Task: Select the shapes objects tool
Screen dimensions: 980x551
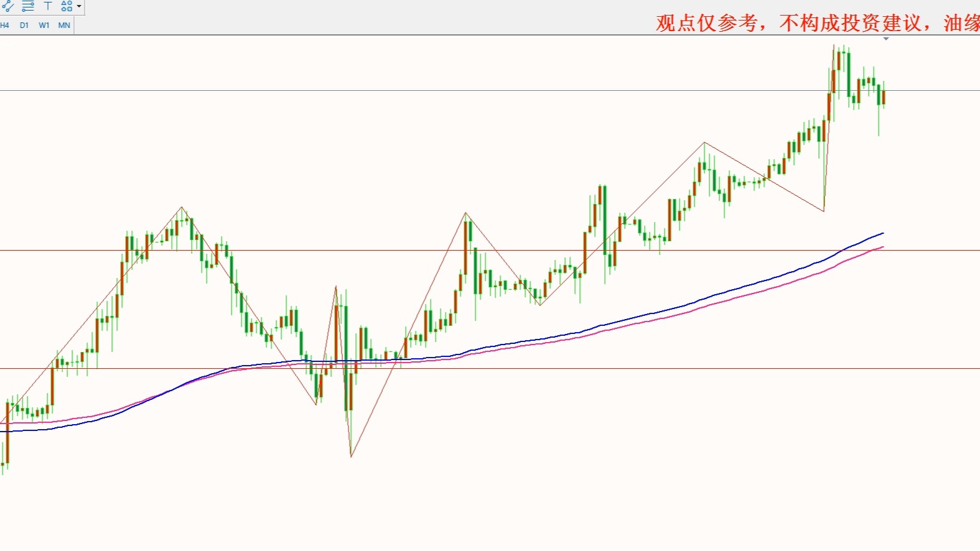Action: coord(67,6)
